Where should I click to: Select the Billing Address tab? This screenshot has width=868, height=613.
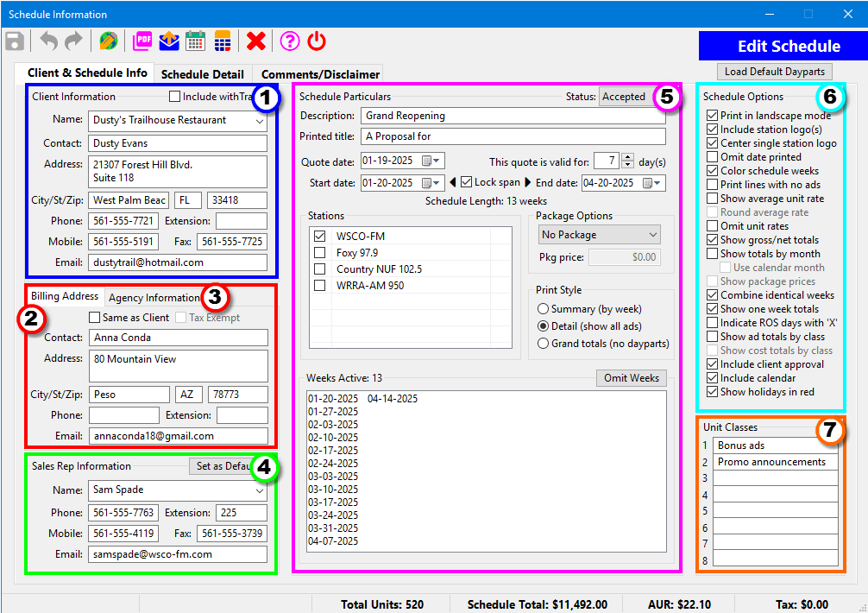coord(65,296)
